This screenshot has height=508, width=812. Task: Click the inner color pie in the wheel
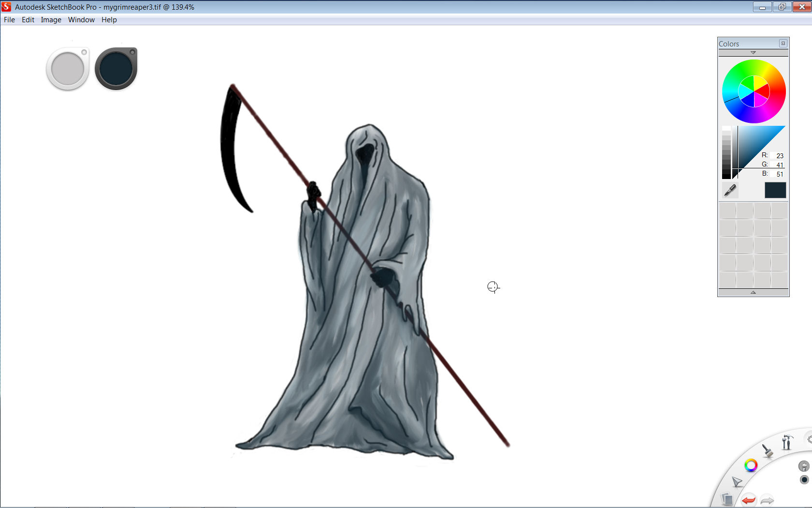coord(754,91)
